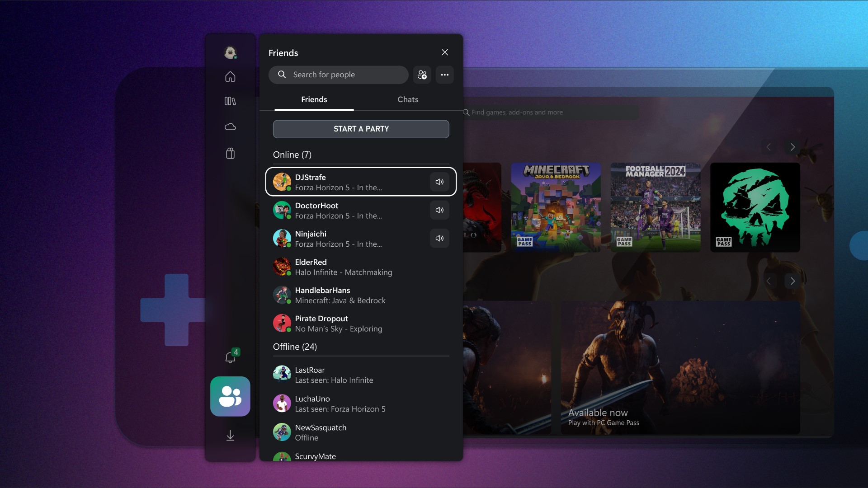Open the Home icon in the sidebar
The width and height of the screenshot is (868, 488).
coord(230,77)
